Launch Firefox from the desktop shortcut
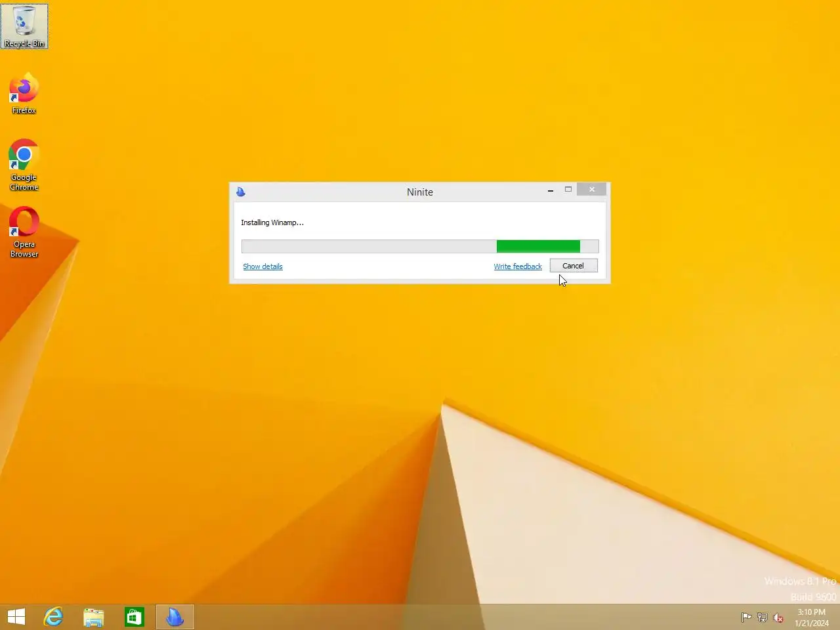This screenshot has height=630, width=840. point(24,93)
